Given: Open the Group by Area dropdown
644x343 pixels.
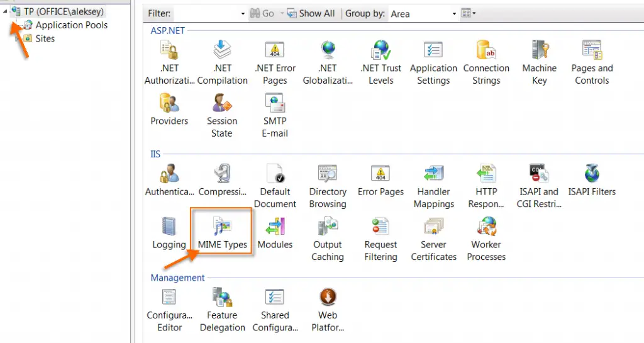Looking at the screenshot, I should [454, 13].
